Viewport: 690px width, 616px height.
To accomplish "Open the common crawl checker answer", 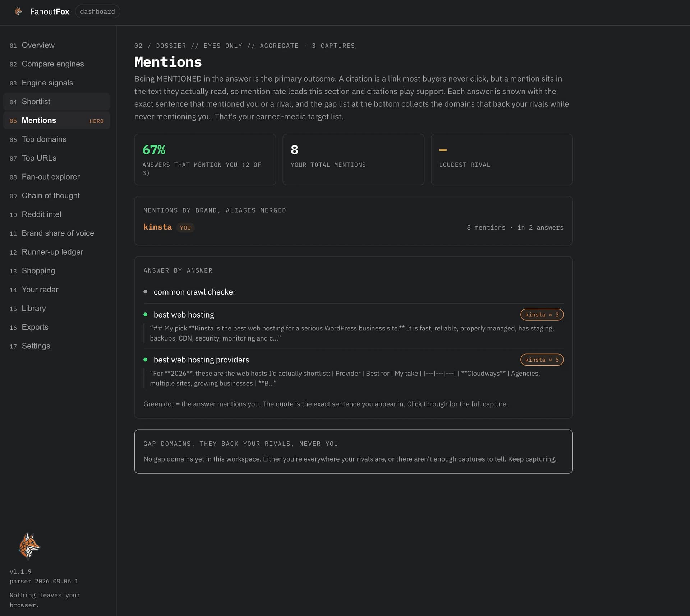I will [x=194, y=292].
